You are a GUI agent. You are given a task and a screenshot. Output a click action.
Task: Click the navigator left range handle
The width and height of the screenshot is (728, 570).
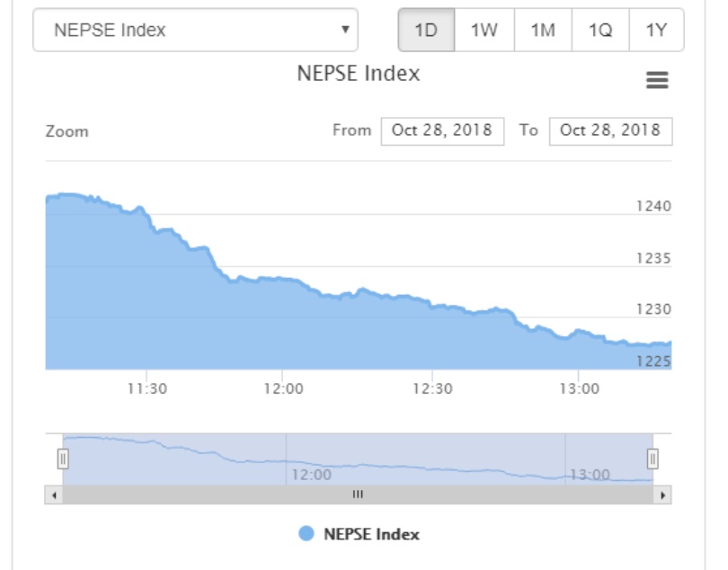(63, 459)
